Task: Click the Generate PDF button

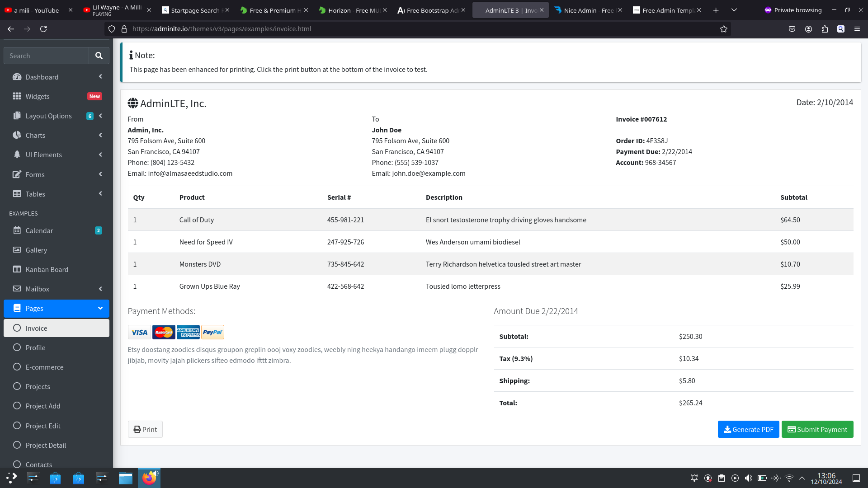Action: point(748,429)
